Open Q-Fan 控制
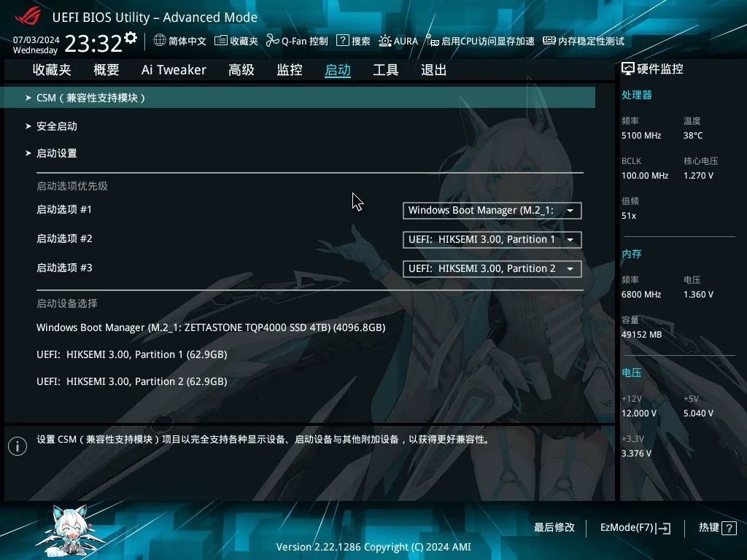The width and height of the screenshot is (747, 560). [304, 41]
